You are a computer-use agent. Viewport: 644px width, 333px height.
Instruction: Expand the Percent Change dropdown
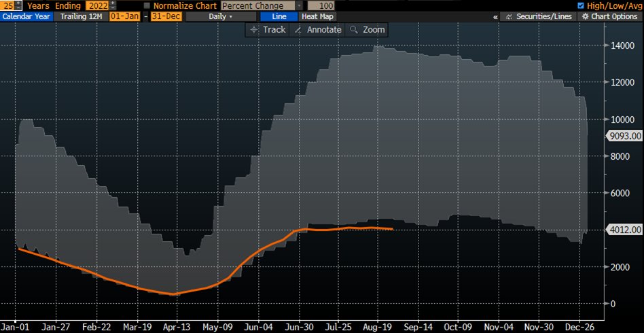pos(300,5)
